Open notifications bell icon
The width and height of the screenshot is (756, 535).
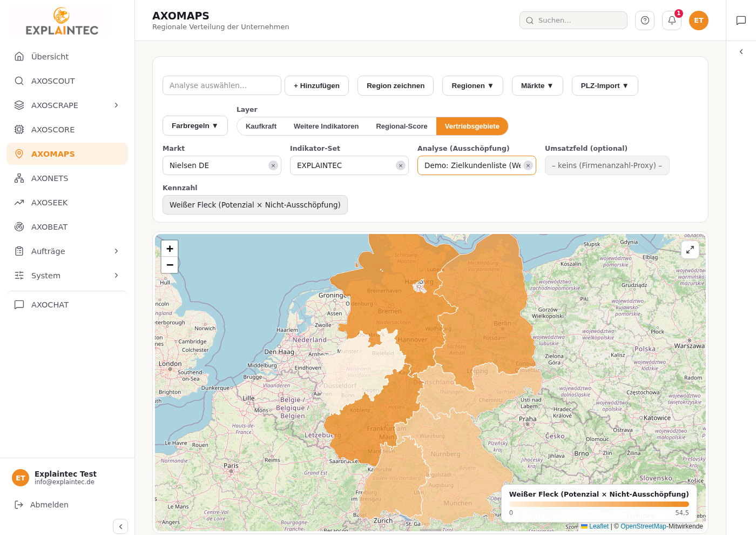click(672, 21)
